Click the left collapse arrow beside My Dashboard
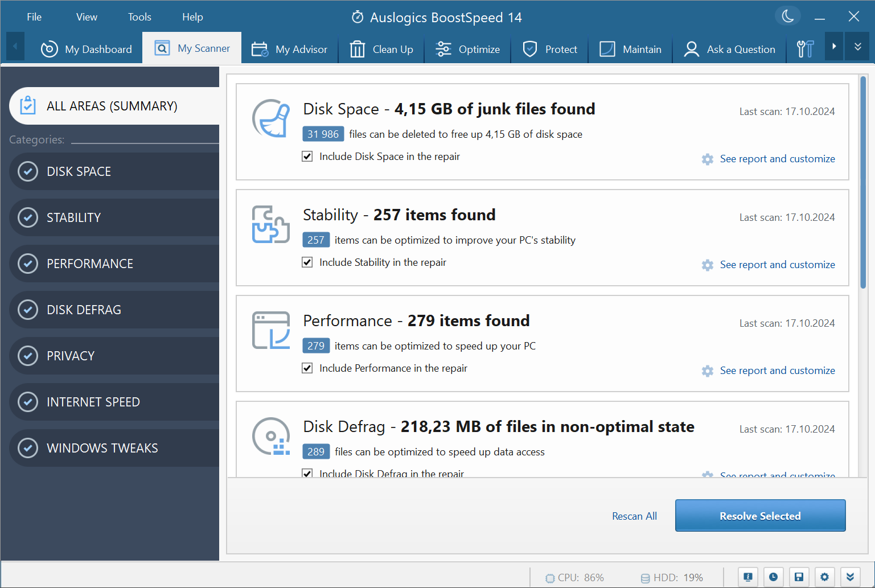Viewport: 875px width, 588px height. click(15, 46)
